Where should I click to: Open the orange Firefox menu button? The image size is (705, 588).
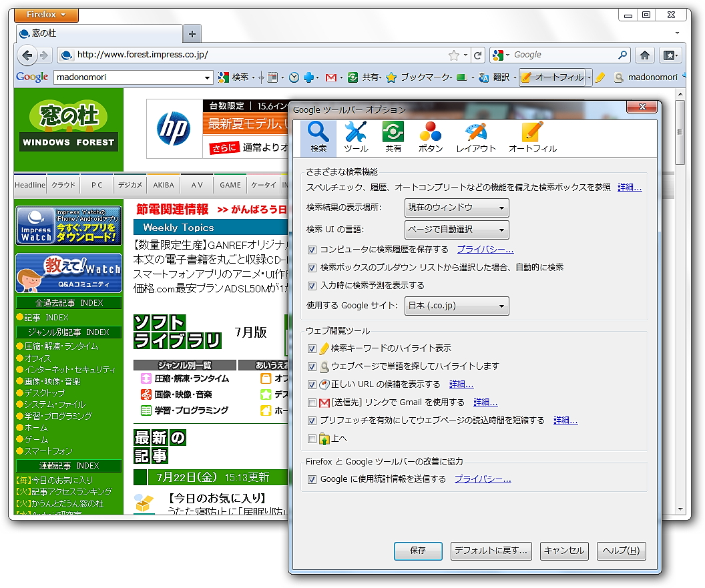click(45, 14)
